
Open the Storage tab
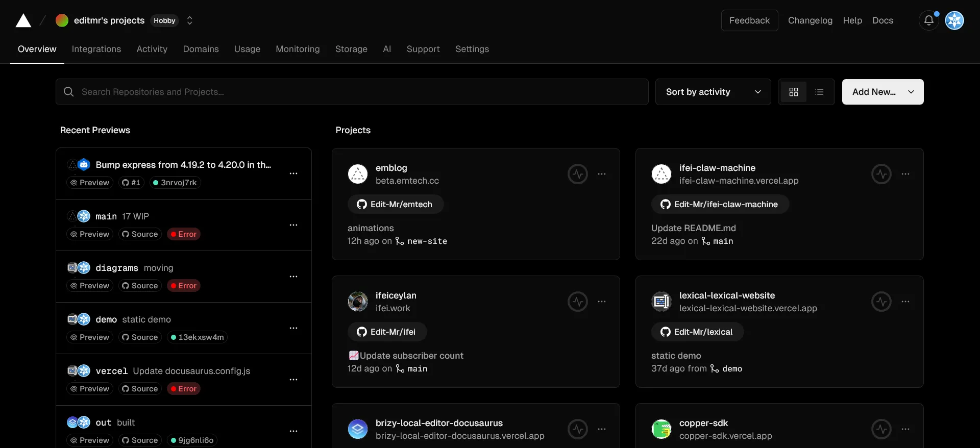351,49
